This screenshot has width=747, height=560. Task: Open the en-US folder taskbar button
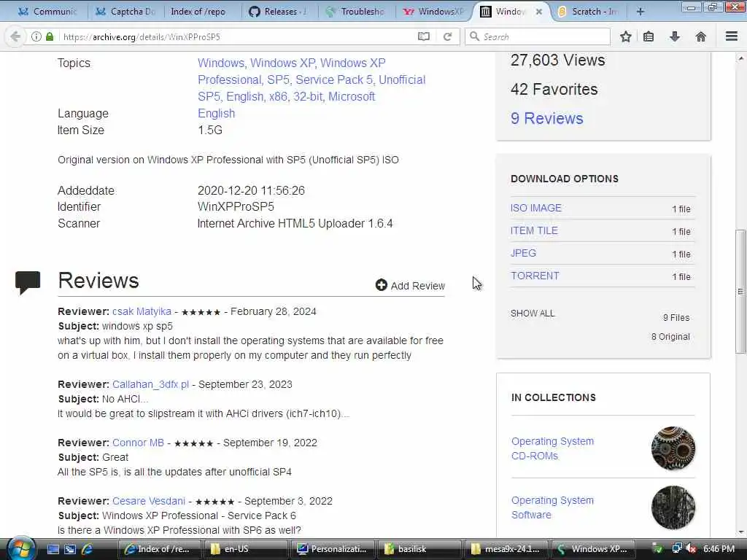245,549
